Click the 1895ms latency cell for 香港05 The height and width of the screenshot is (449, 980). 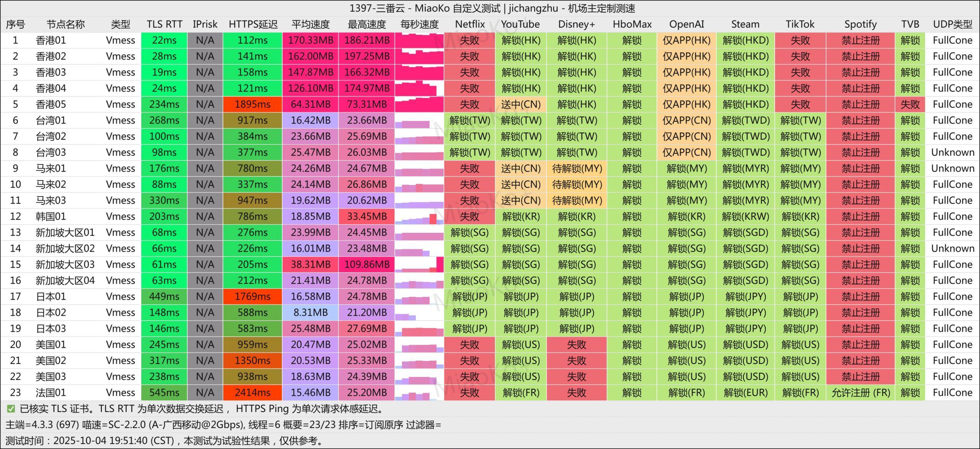point(253,104)
